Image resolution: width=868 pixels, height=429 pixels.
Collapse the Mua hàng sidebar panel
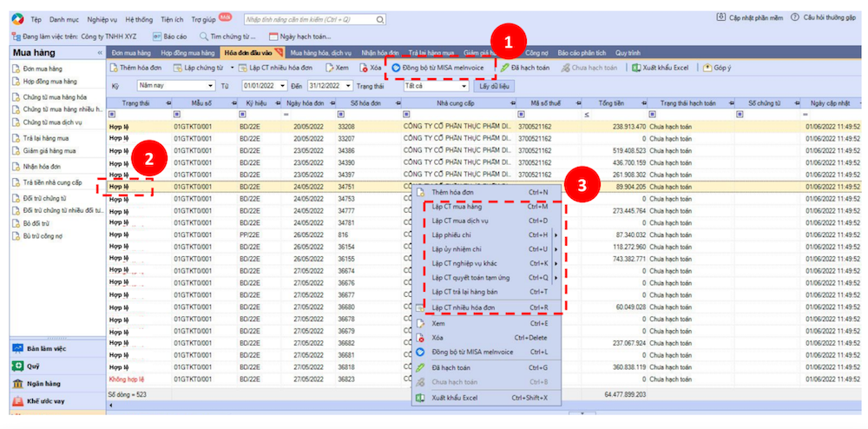pyautogui.click(x=99, y=54)
